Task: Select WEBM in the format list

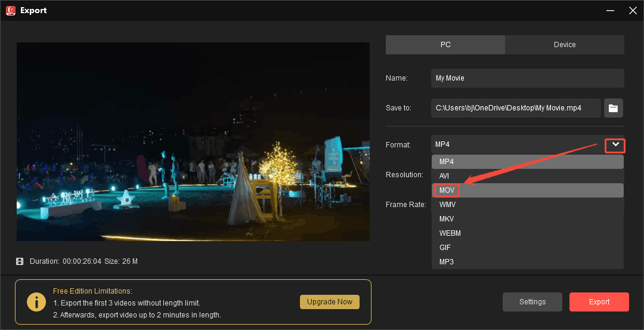Action: pyautogui.click(x=527, y=233)
